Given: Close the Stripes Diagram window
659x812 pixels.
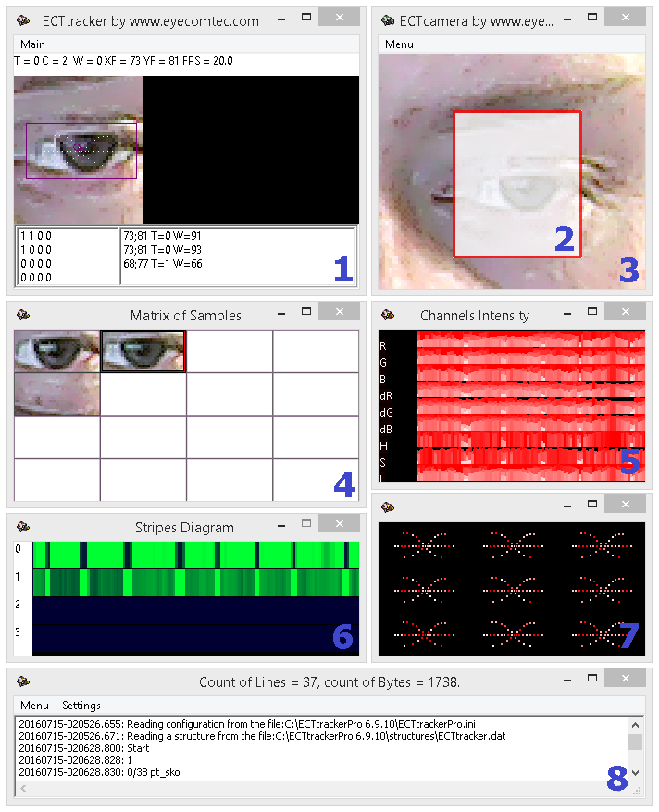Looking at the screenshot, I should 340,523.
